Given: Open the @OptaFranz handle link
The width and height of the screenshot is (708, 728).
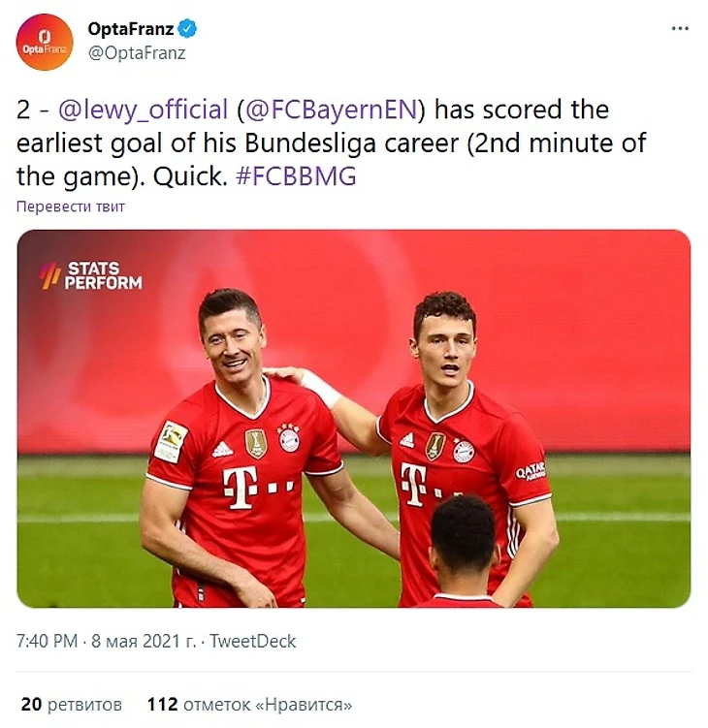Looking at the screenshot, I should coord(137,53).
